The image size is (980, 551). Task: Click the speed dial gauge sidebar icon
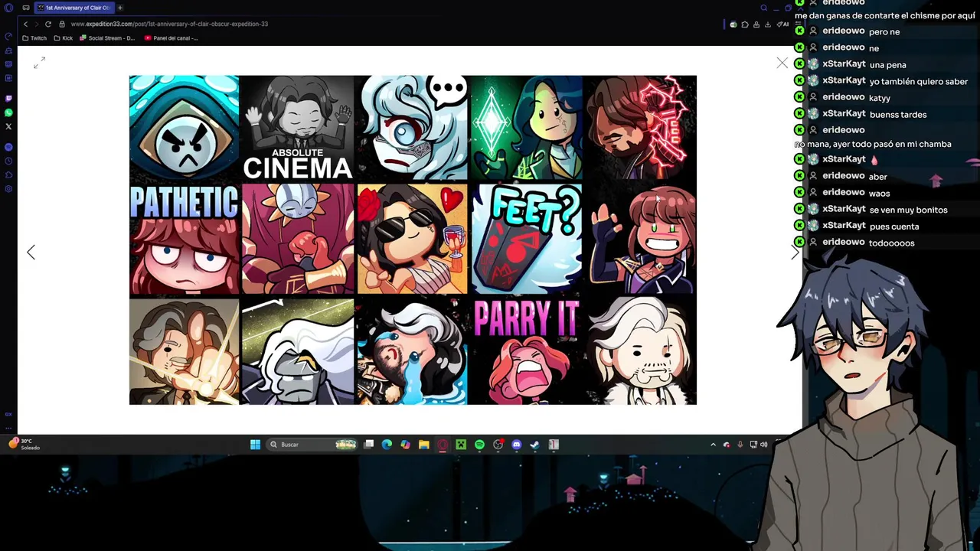click(8, 36)
